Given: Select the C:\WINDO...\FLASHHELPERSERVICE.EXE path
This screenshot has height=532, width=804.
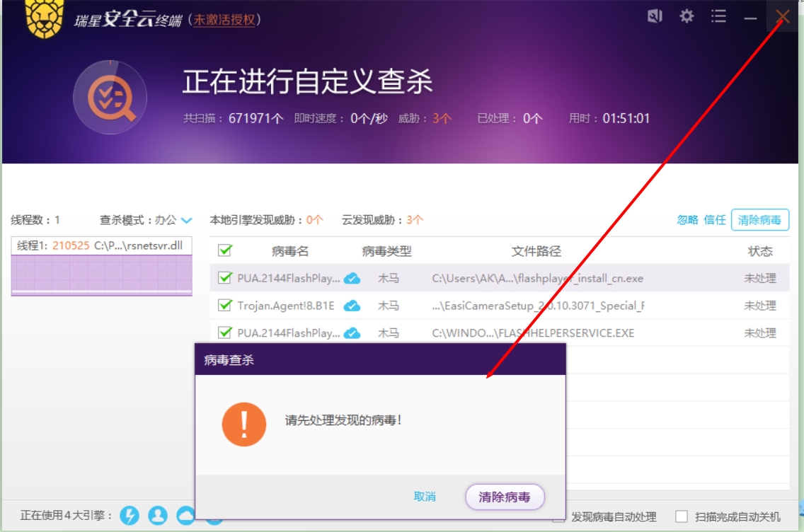Looking at the screenshot, I should click(x=533, y=333).
